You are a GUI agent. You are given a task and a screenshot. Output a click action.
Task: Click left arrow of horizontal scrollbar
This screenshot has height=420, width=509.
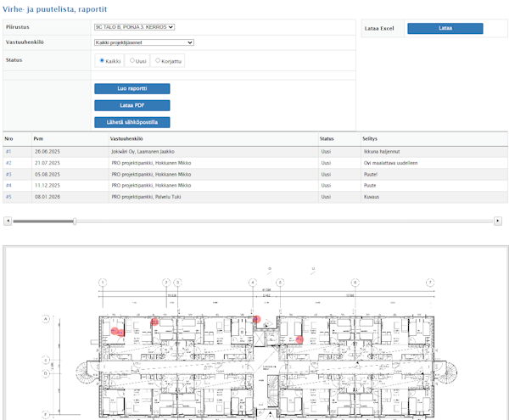click(x=8, y=221)
